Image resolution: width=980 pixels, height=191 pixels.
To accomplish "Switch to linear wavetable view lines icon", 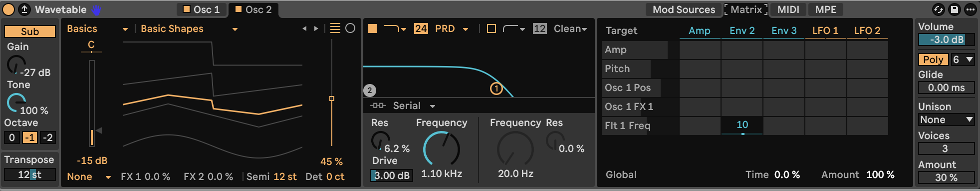I will click(335, 28).
